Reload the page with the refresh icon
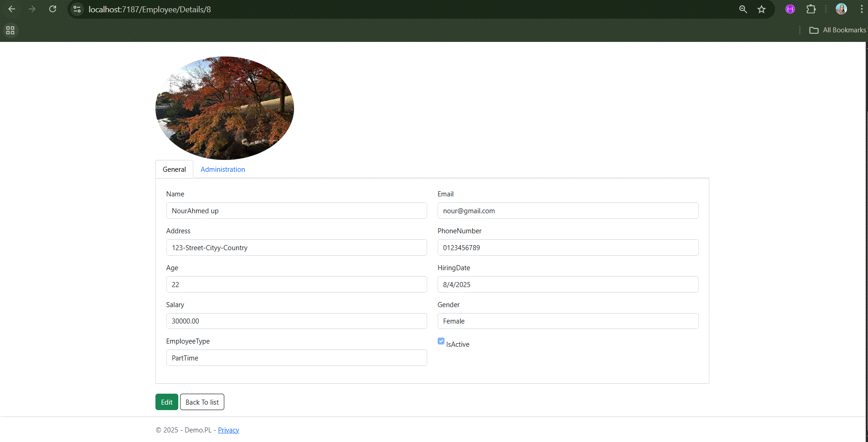Screen dimensions: 868x442 (x=53, y=9)
